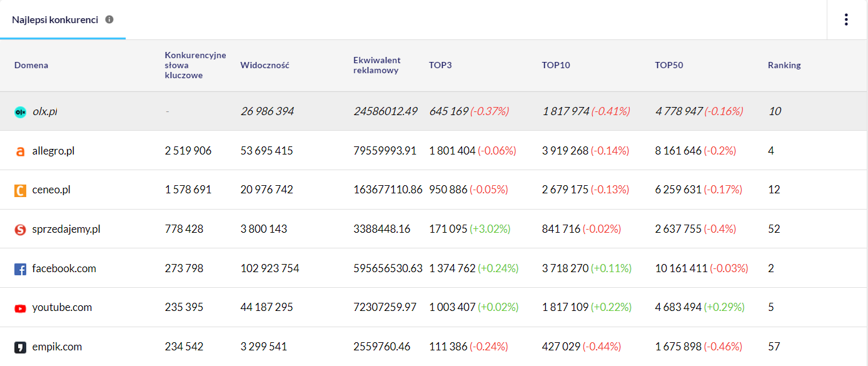The image size is (868, 366).
Task: Click the ceneo.pl logo icon
Action: click(x=20, y=190)
